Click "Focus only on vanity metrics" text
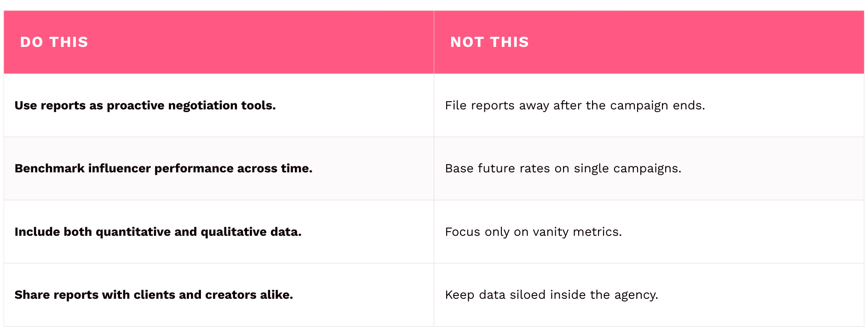 tap(533, 232)
